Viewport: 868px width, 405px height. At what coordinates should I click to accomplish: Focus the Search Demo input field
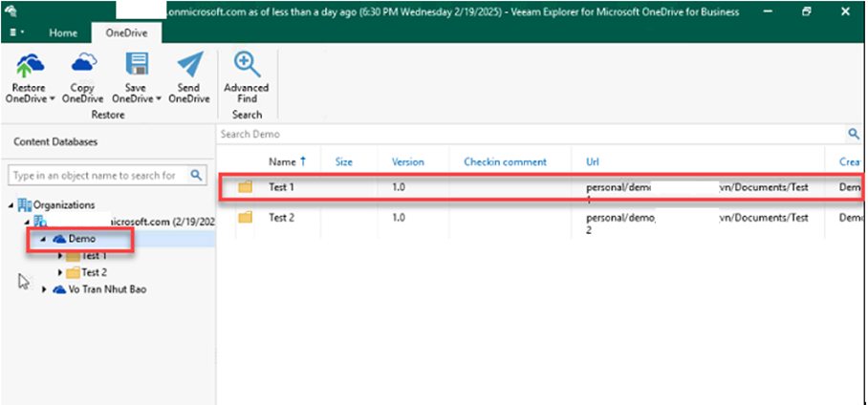pyautogui.click(x=526, y=135)
